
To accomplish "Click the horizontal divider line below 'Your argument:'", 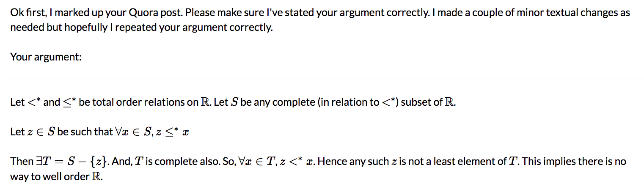I will pyautogui.click(x=322, y=79).
